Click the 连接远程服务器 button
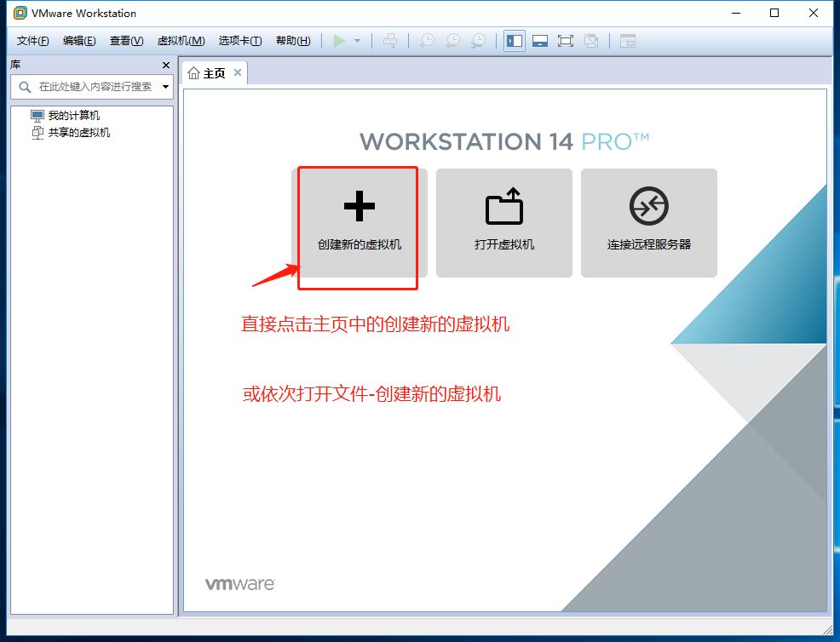 pyautogui.click(x=649, y=223)
